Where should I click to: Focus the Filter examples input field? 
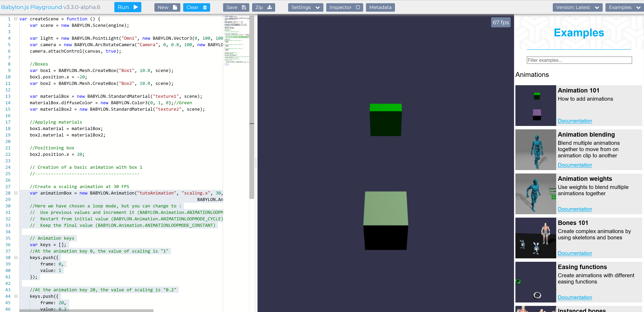click(x=579, y=60)
